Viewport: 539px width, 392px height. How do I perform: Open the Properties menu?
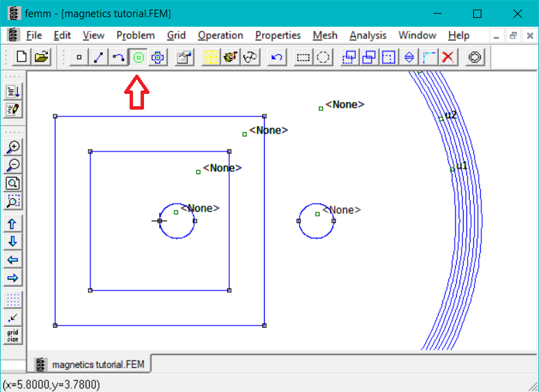278,35
